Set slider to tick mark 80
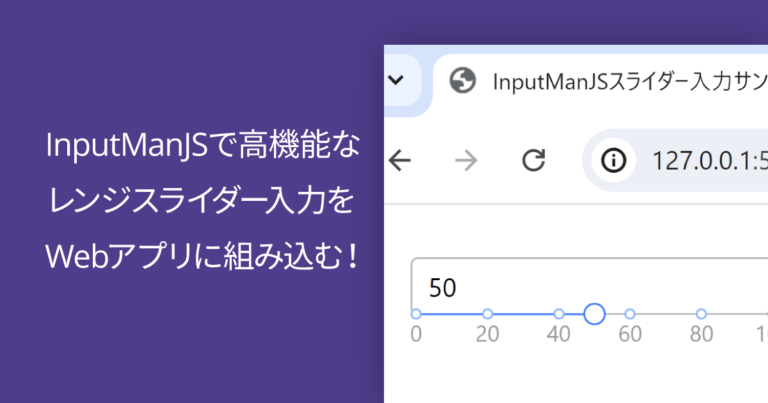 (701, 314)
